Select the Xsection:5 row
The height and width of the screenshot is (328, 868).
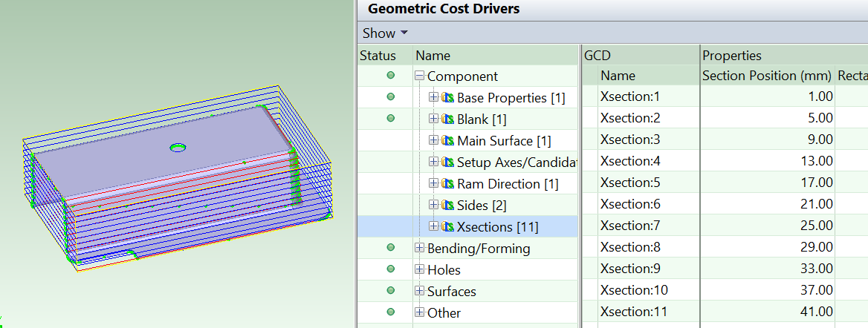coord(629,183)
